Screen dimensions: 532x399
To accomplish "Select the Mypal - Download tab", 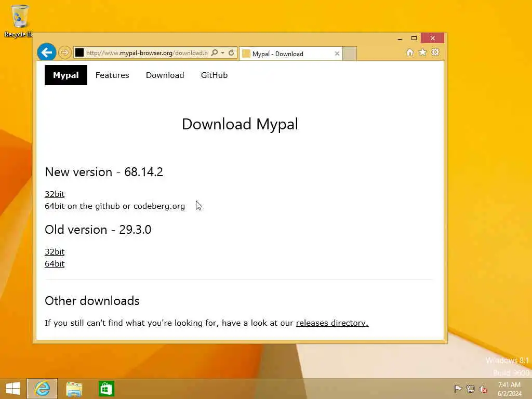I will click(x=291, y=54).
